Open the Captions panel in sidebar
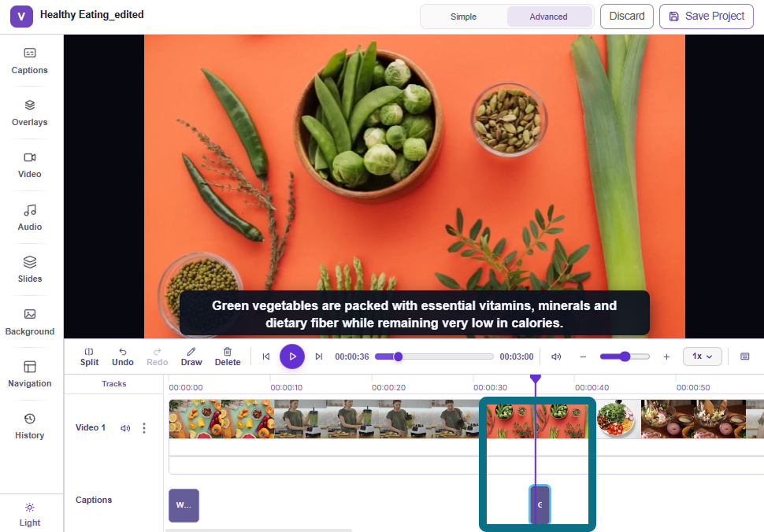Image resolution: width=764 pixels, height=532 pixels. pos(30,61)
